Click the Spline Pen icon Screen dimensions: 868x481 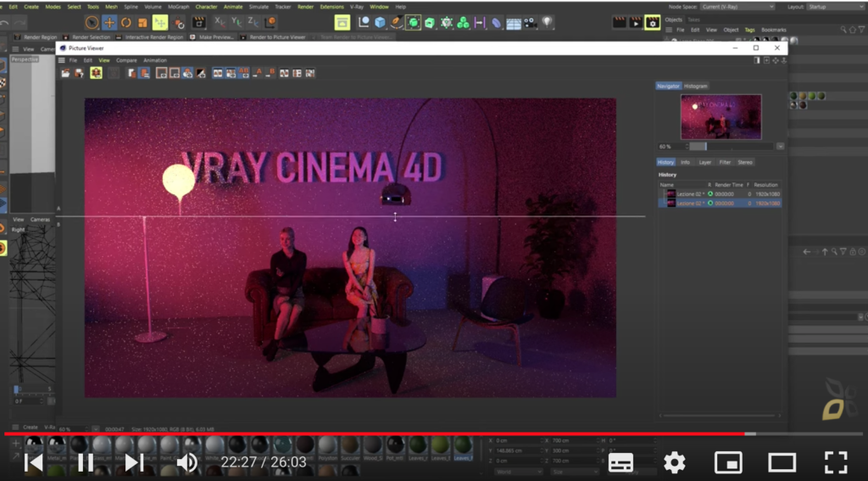397,23
